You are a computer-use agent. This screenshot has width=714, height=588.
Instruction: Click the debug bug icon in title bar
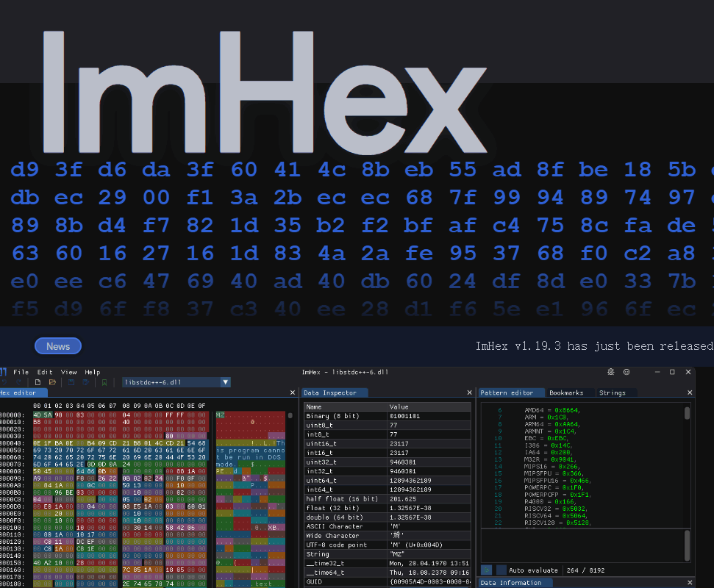coord(611,372)
